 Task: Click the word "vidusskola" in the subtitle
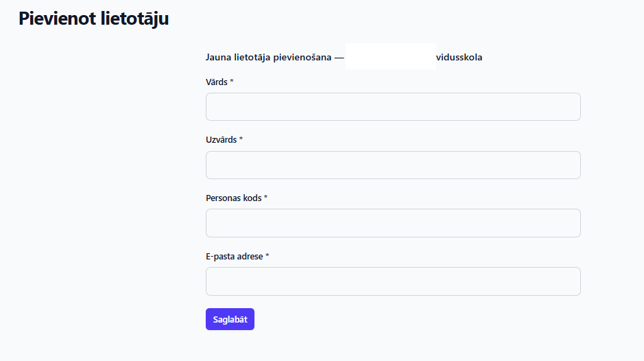pyautogui.click(x=459, y=58)
